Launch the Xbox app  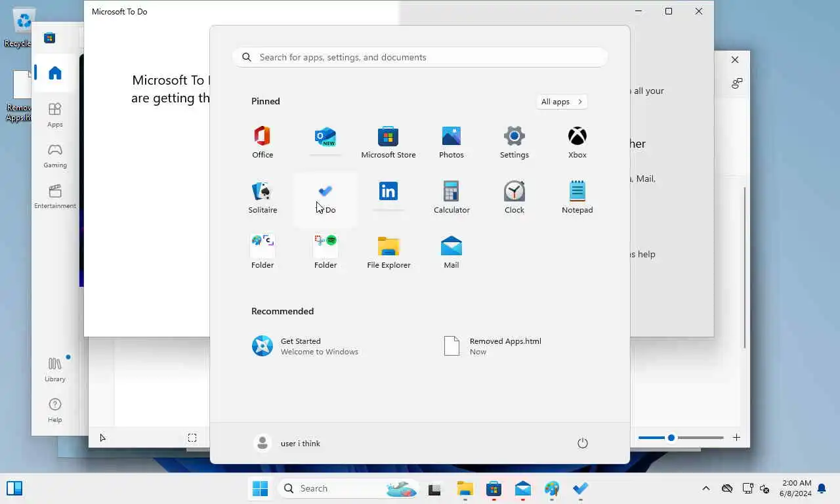coord(577,142)
